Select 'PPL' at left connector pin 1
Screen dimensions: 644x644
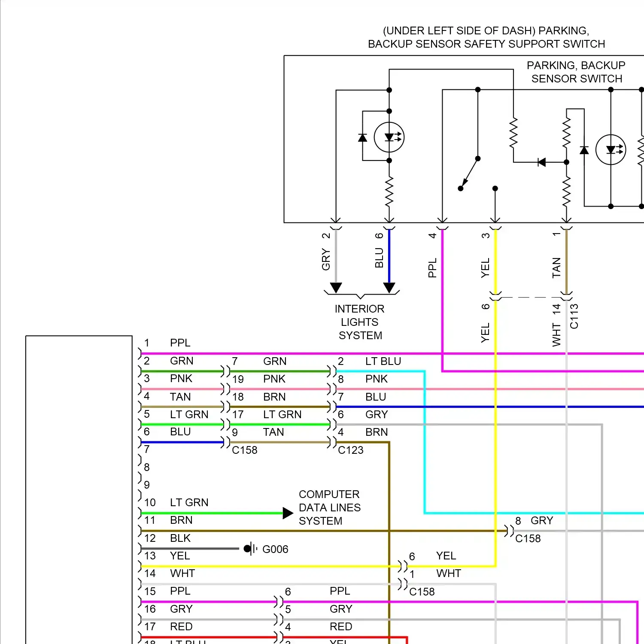(180, 343)
